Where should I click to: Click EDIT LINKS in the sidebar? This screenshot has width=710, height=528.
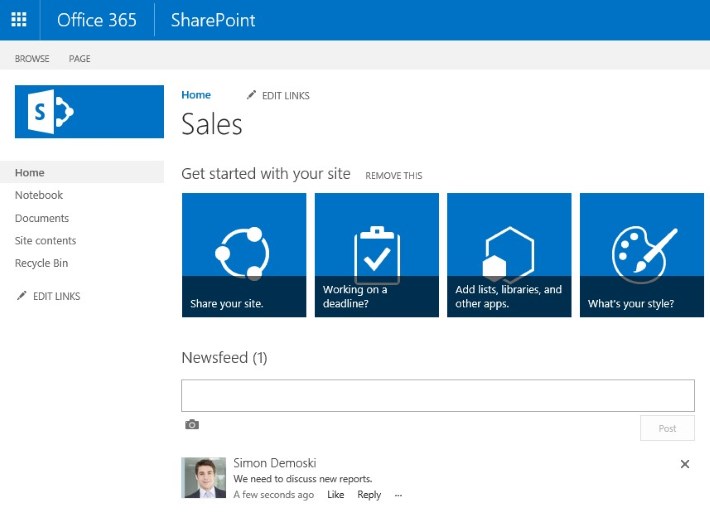point(57,296)
